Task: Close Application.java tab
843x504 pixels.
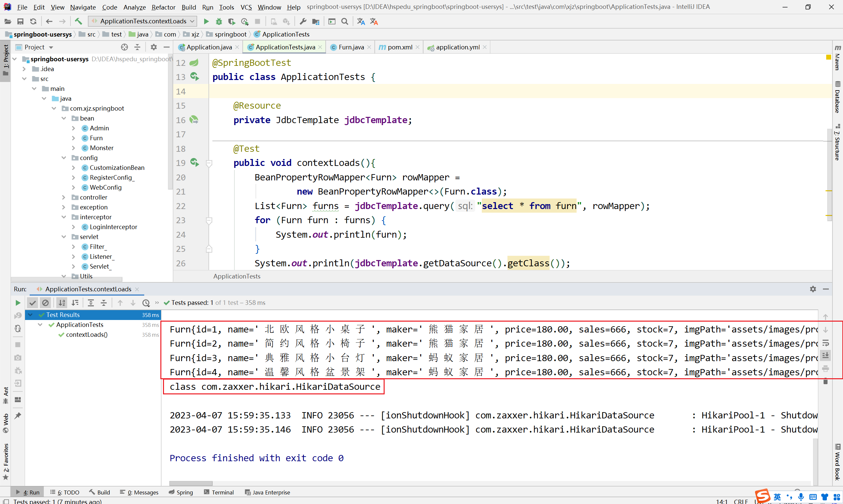Action: click(x=237, y=47)
